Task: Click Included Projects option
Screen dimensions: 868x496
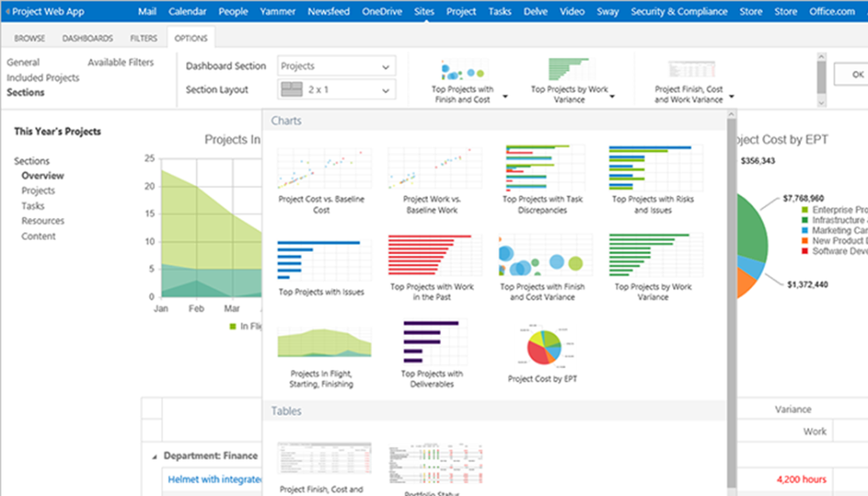Action: tap(42, 77)
